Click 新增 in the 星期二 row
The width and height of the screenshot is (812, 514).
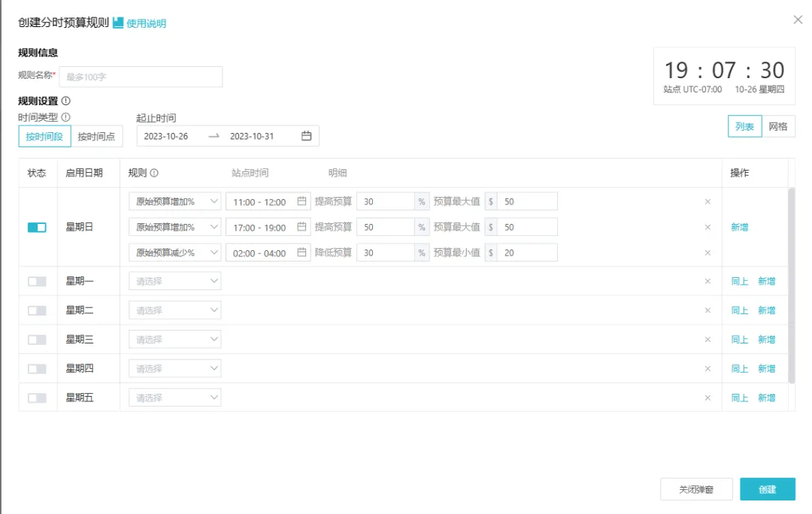(766, 310)
